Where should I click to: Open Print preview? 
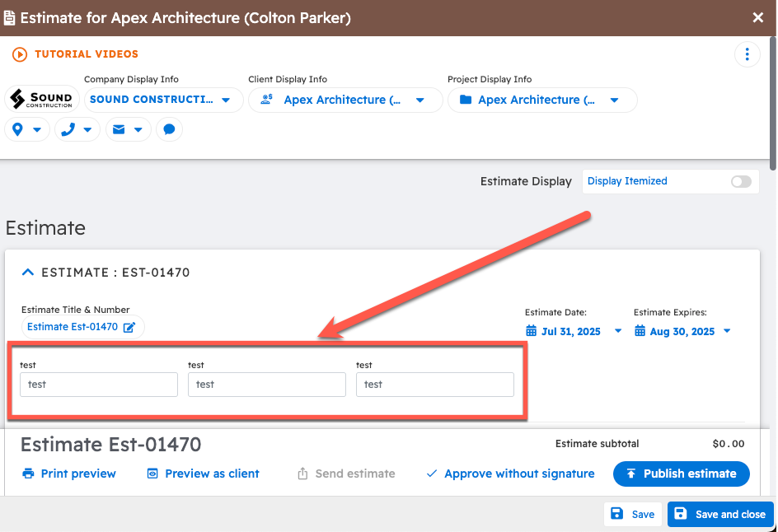69,474
